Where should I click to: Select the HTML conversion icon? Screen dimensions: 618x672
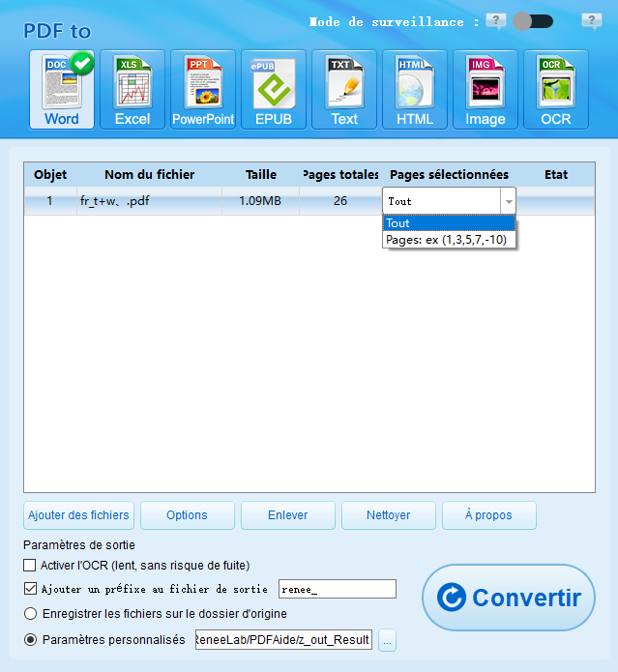[415, 89]
